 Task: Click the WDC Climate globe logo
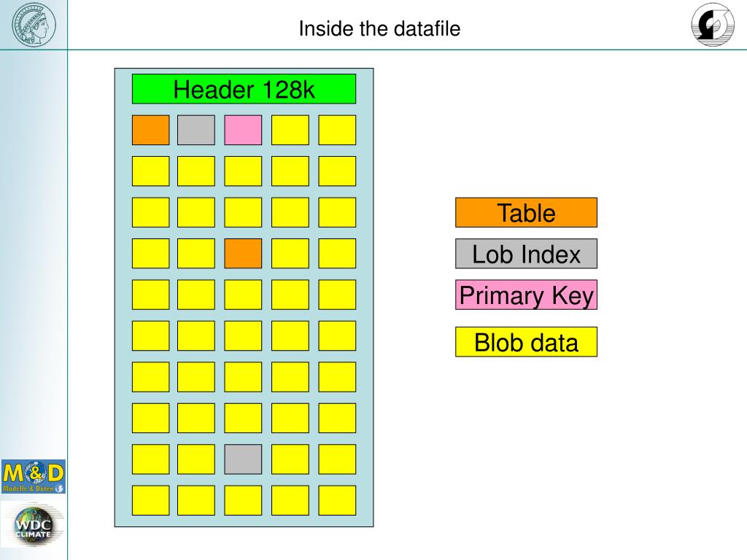click(33, 526)
